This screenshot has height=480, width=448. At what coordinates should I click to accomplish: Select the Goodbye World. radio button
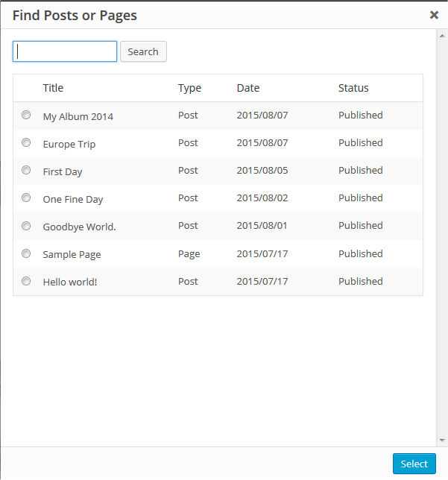click(x=26, y=225)
